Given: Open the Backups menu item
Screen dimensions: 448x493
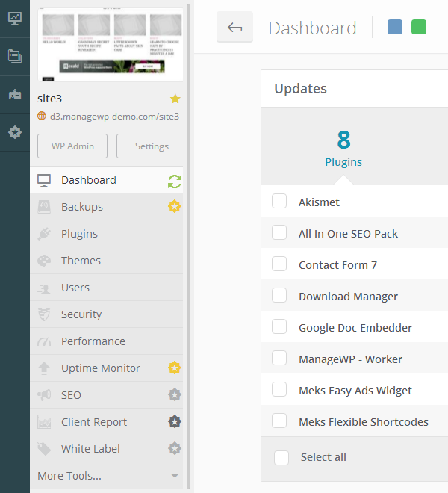Looking at the screenshot, I should coord(107,207).
